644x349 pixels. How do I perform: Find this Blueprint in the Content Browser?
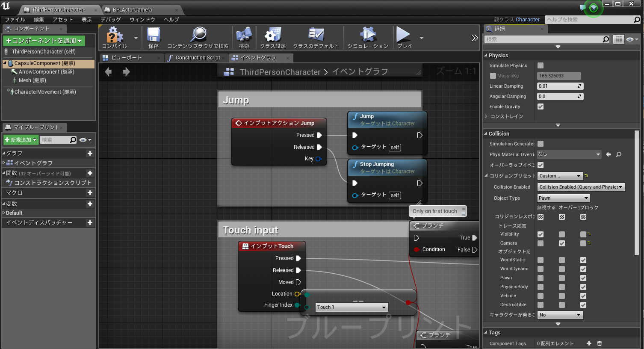pos(198,37)
